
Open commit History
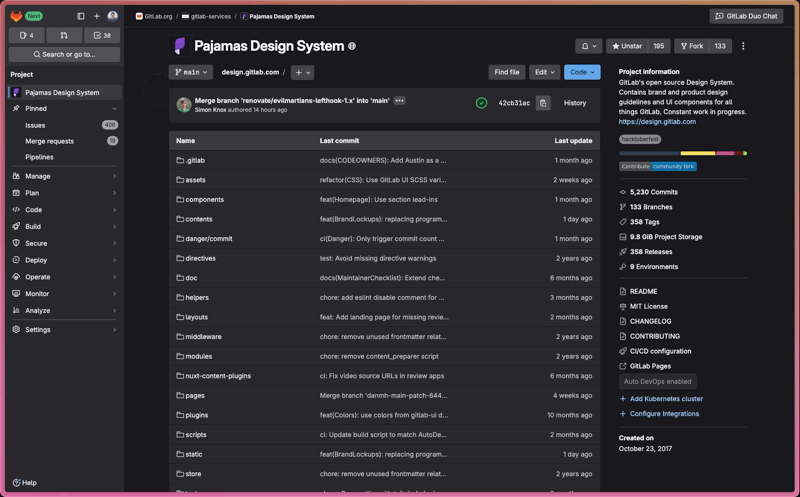pyautogui.click(x=575, y=103)
